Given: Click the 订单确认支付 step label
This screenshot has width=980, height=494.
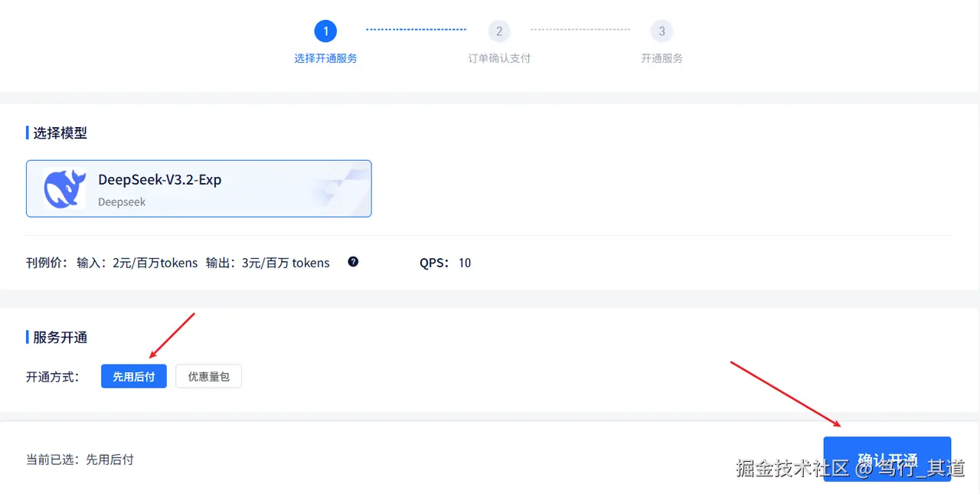Looking at the screenshot, I should click(499, 58).
